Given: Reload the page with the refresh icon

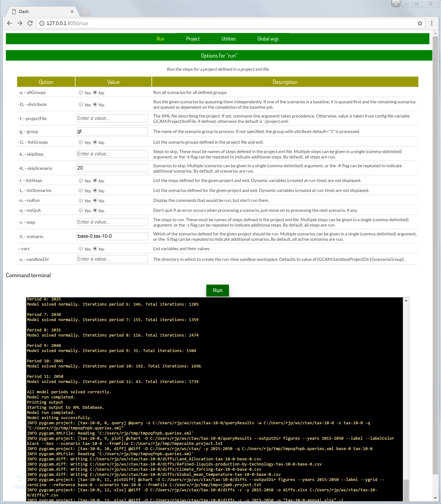Looking at the screenshot, I should [x=30, y=23].
